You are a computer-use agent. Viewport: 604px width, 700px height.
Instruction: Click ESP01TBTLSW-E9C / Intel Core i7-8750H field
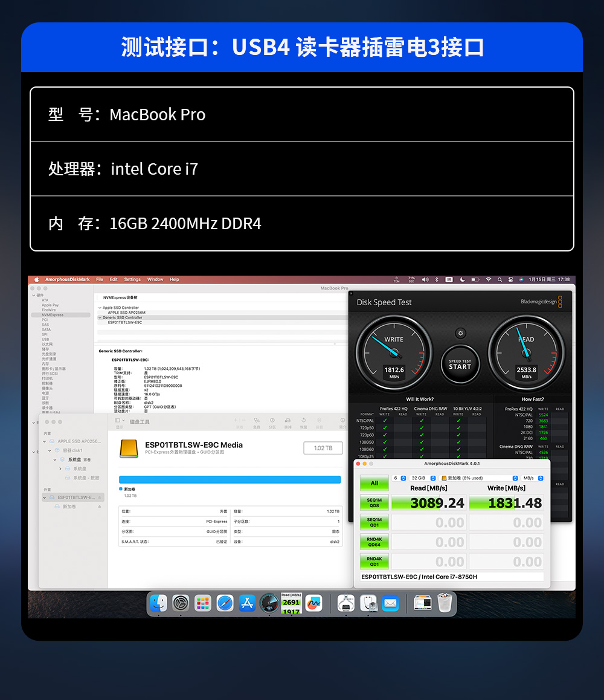click(x=452, y=577)
